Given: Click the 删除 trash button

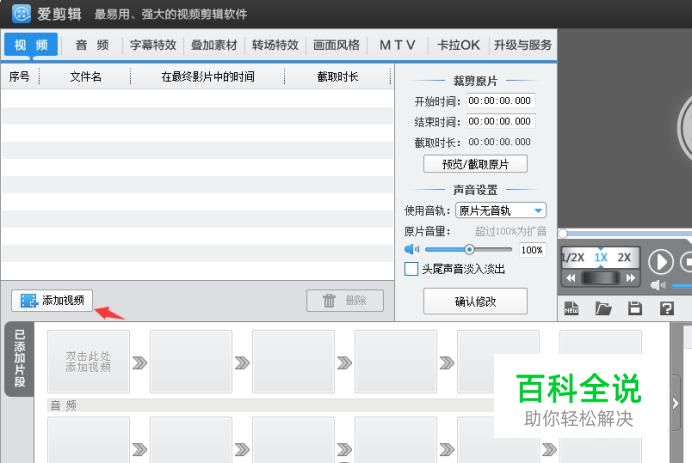Looking at the screenshot, I should click(345, 301).
